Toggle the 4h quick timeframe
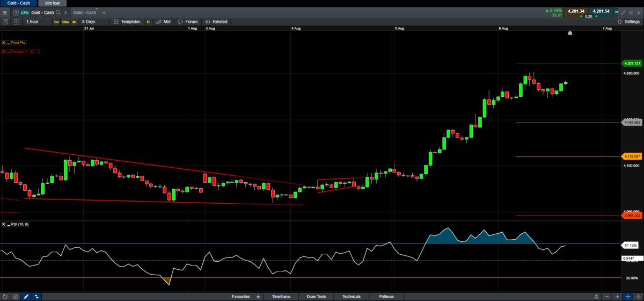 pyautogui.click(x=74, y=21)
